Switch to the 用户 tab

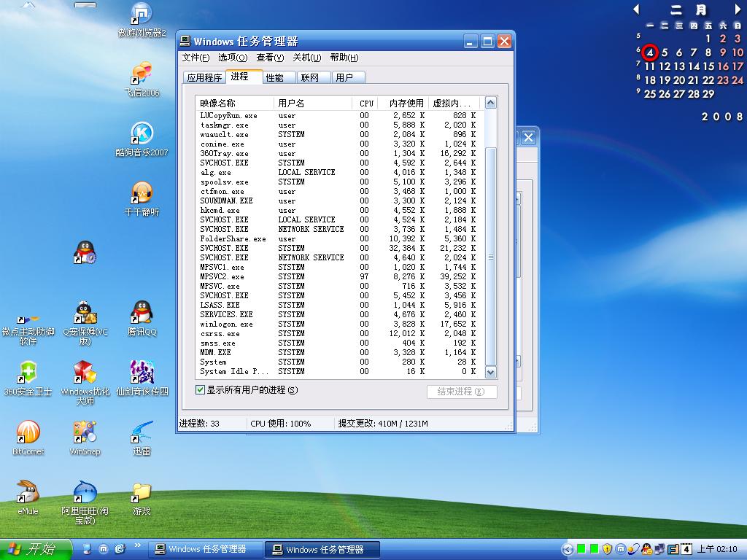click(348, 77)
